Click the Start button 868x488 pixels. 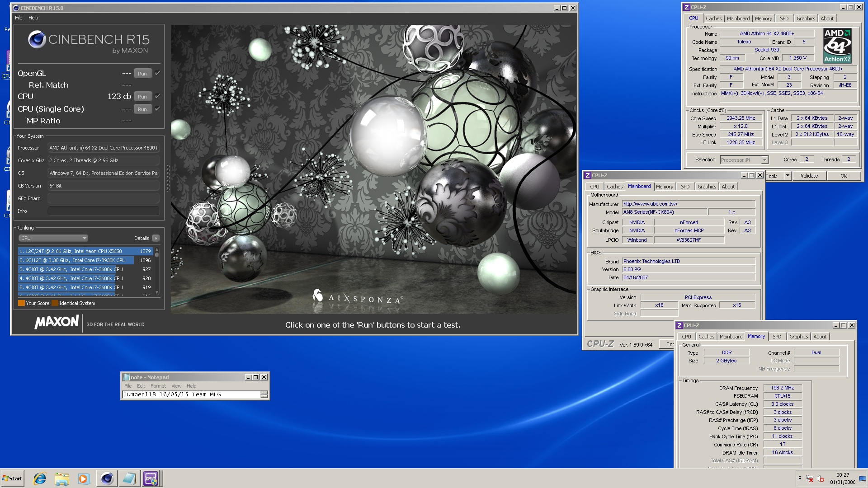[x=12, y=479]
